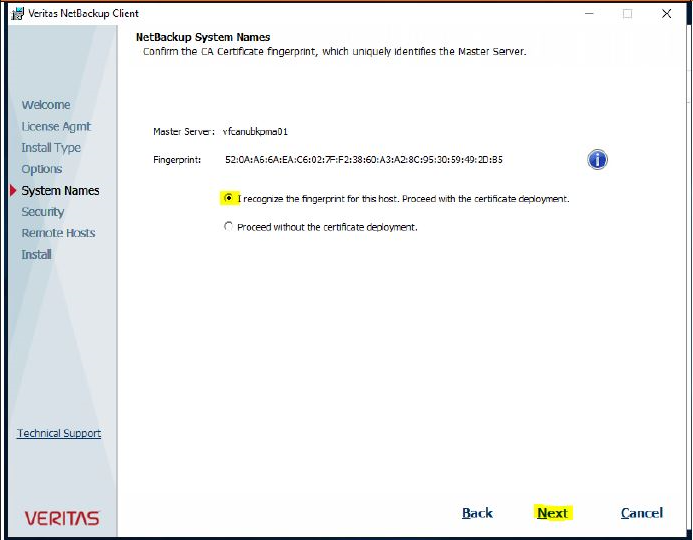The width and height of the screenshot is (693, 540).
Task: Click the master server name vfcanubkpma01
Action: 255,132
